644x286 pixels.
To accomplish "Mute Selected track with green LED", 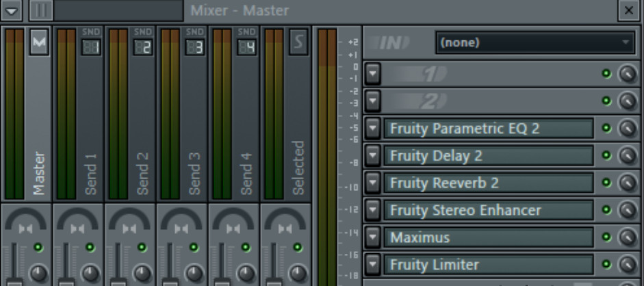I will click(x=297, y=248).
